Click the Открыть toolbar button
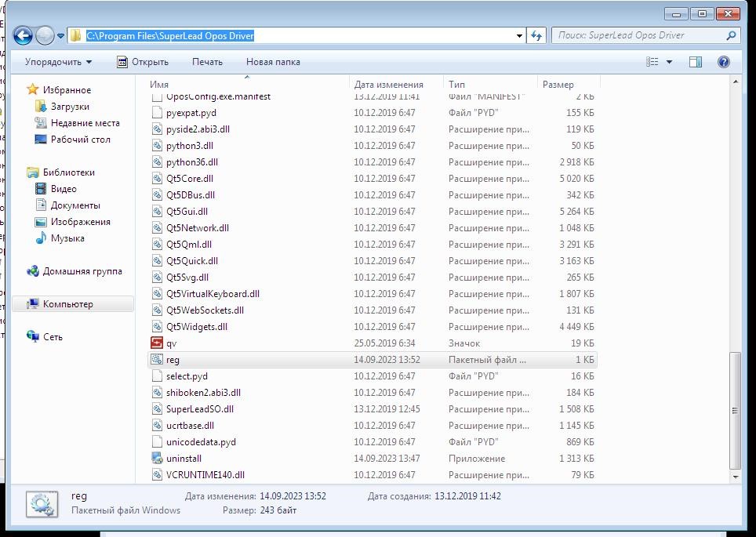This screenshot has width=756, height=537. [x=143, y=62]
